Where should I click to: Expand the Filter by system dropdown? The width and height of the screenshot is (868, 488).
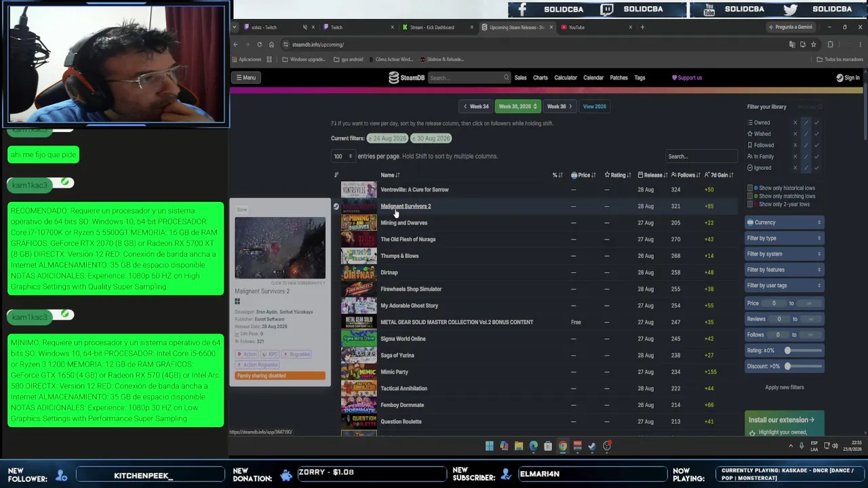784,254
